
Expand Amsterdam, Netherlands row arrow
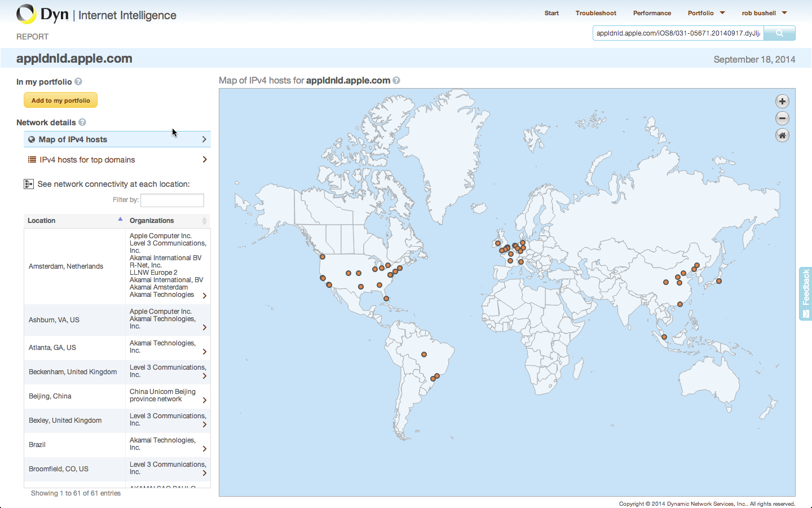205,296
